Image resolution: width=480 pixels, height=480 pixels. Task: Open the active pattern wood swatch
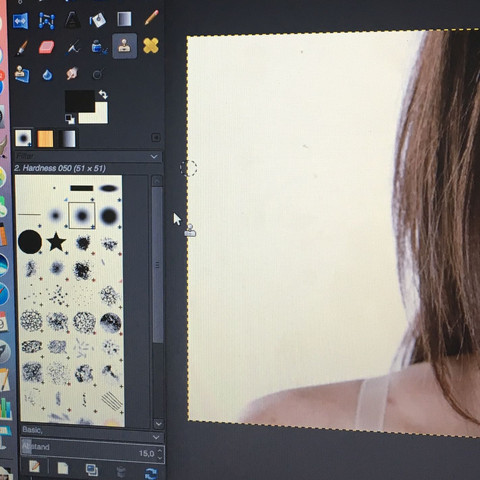pos(45,139)
